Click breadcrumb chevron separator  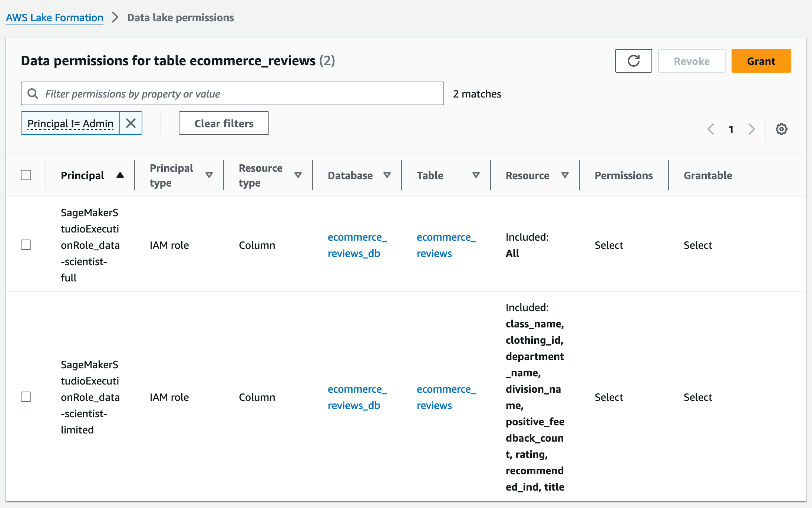click(x=115, y=17)
